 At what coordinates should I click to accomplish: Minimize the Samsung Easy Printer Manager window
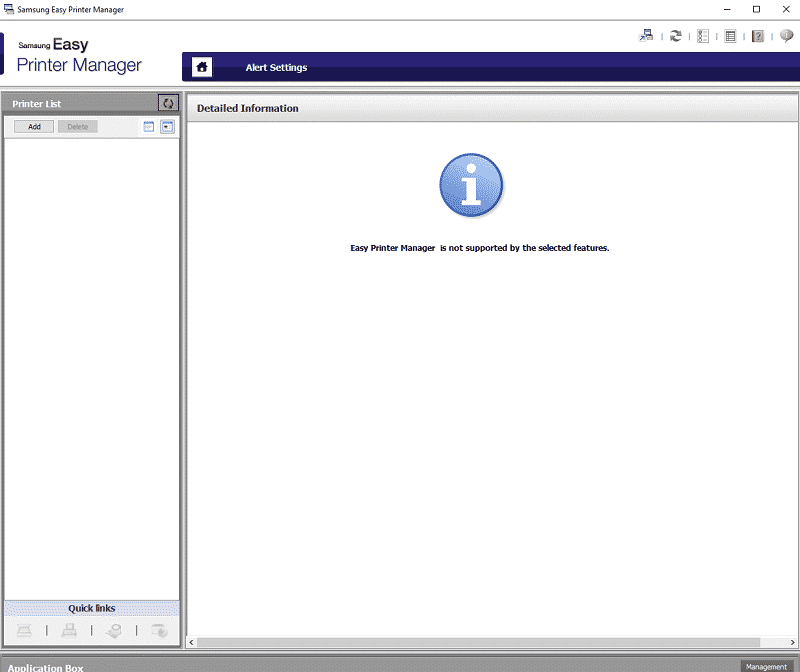727,9
